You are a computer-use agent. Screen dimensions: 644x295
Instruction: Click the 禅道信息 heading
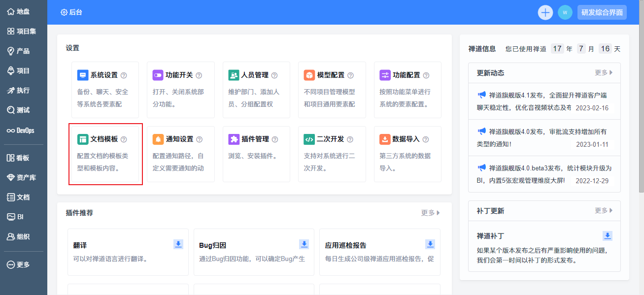[x=482, y=49]
